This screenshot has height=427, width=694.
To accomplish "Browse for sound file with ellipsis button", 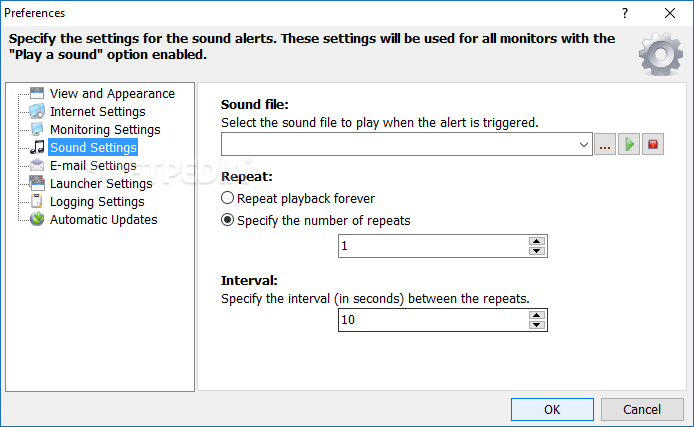I will [604, 145].
